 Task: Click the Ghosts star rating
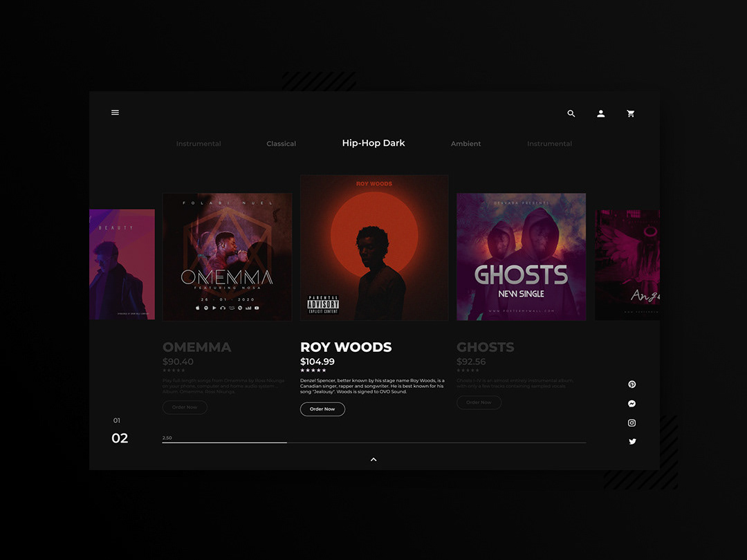click(x=468, y=371)
